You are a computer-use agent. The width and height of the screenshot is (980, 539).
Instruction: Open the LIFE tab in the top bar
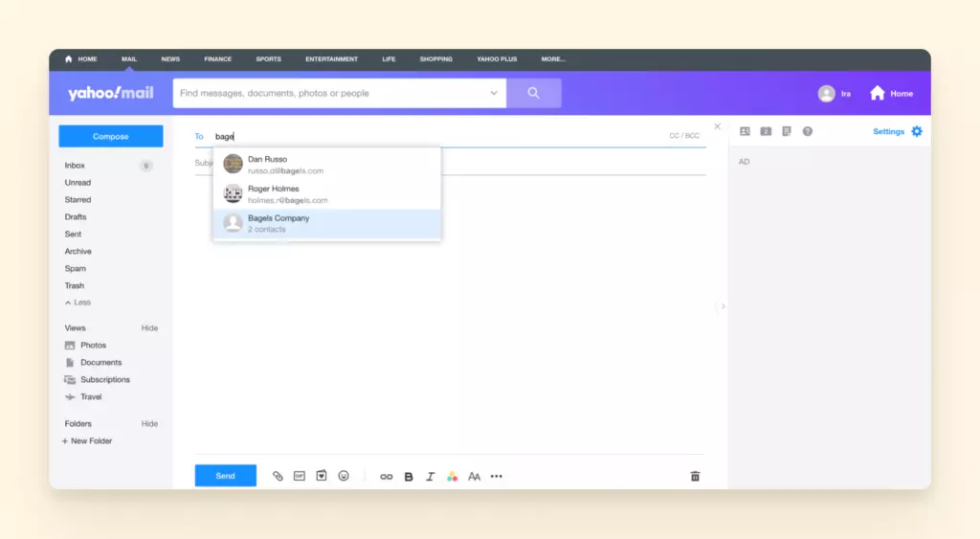[x=389, y=58]
